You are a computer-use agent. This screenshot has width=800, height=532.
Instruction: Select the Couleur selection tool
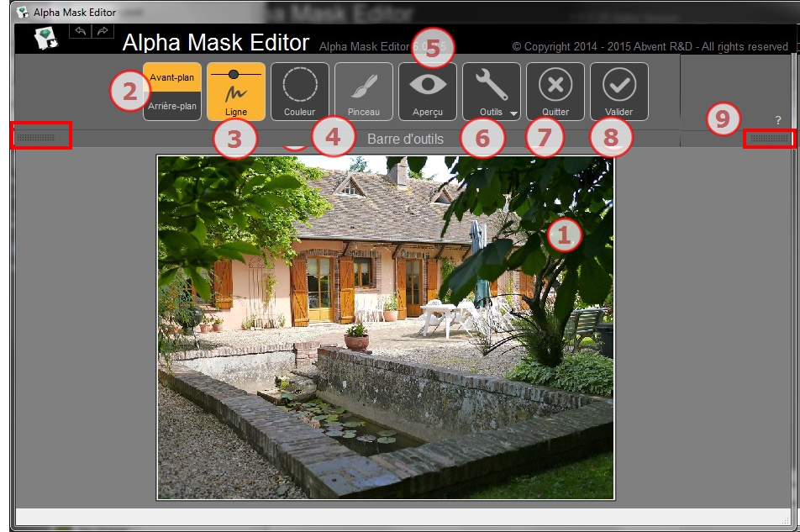(x=300, y=91)
